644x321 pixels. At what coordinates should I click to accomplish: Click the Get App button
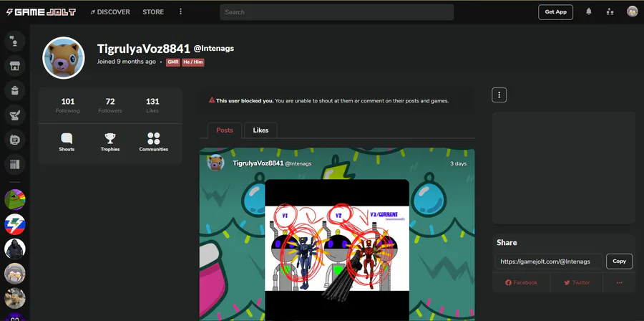pyautogui.click(x=555, y=12)
